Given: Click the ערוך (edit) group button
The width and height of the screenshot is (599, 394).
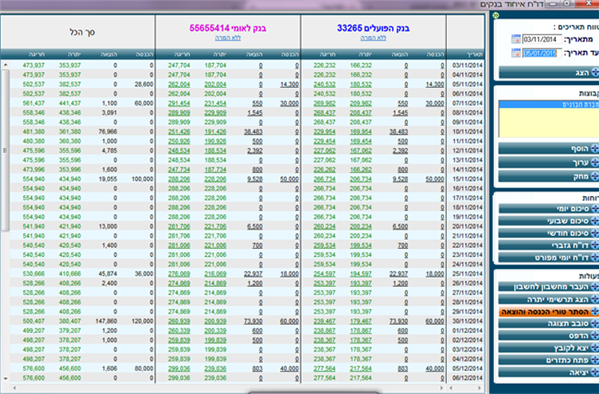Looking at the screenshot, I should click(549, 162).
